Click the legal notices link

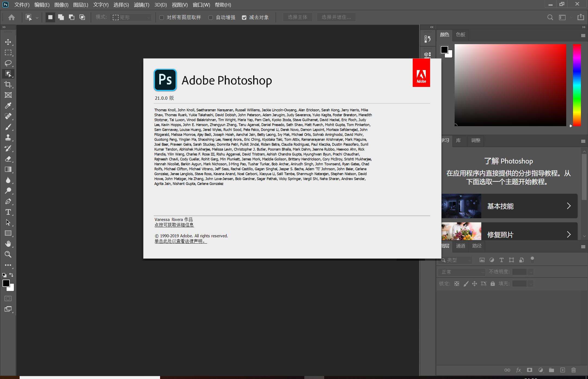click(x=181, y=241)
